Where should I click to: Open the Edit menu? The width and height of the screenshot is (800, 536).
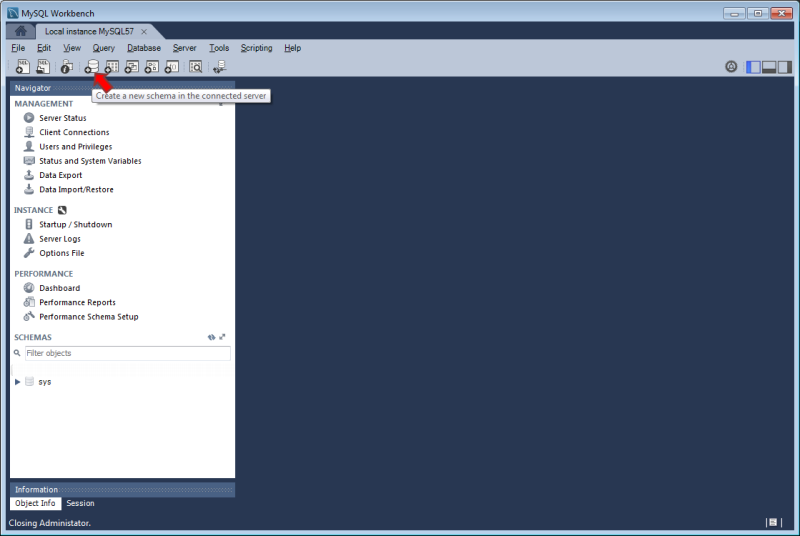pos(44,48)
